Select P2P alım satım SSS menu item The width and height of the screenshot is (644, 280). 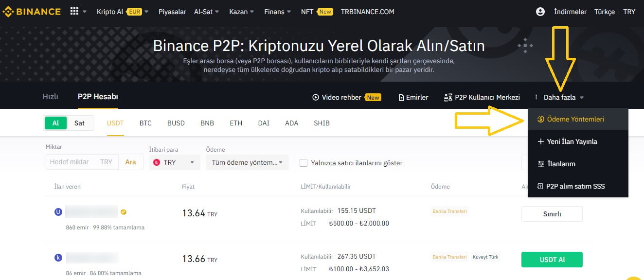coord(578,186)
